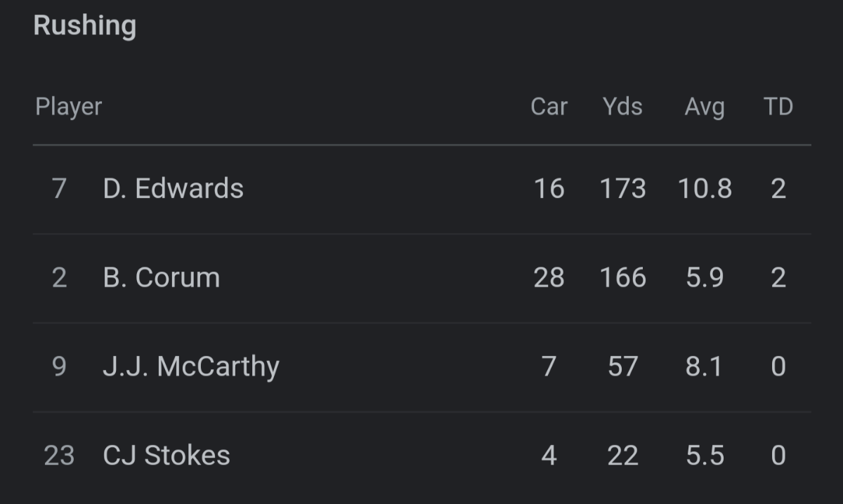The width and height of the screenshot is (843, 504).
Task: Click J.J. McCarthy's 57 yards value
Action: pos(622,367)
